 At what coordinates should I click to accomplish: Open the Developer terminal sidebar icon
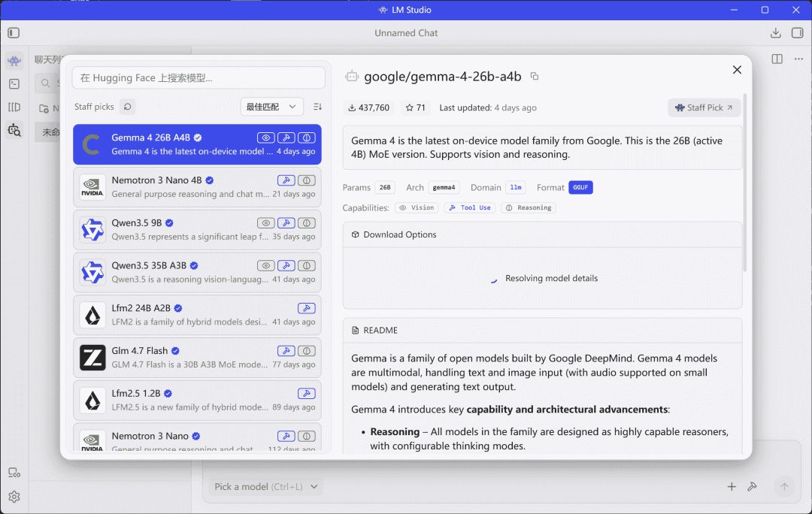[x=14, y=84]
